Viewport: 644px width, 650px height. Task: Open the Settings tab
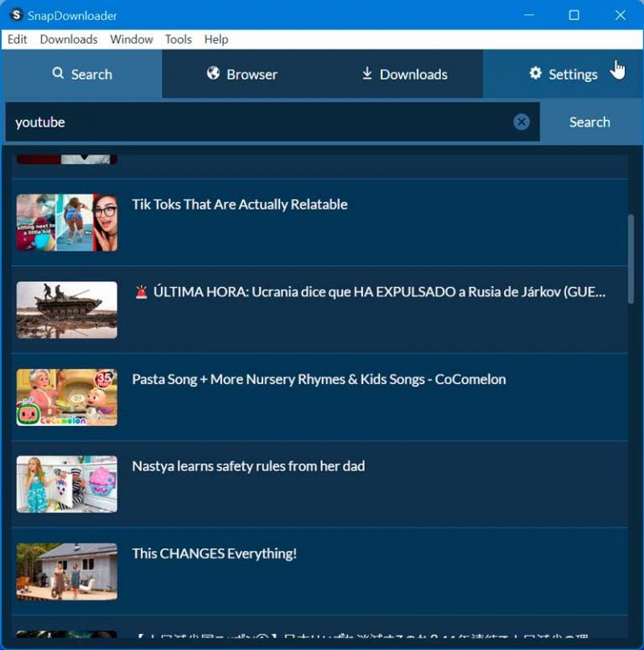click(563, 74)
